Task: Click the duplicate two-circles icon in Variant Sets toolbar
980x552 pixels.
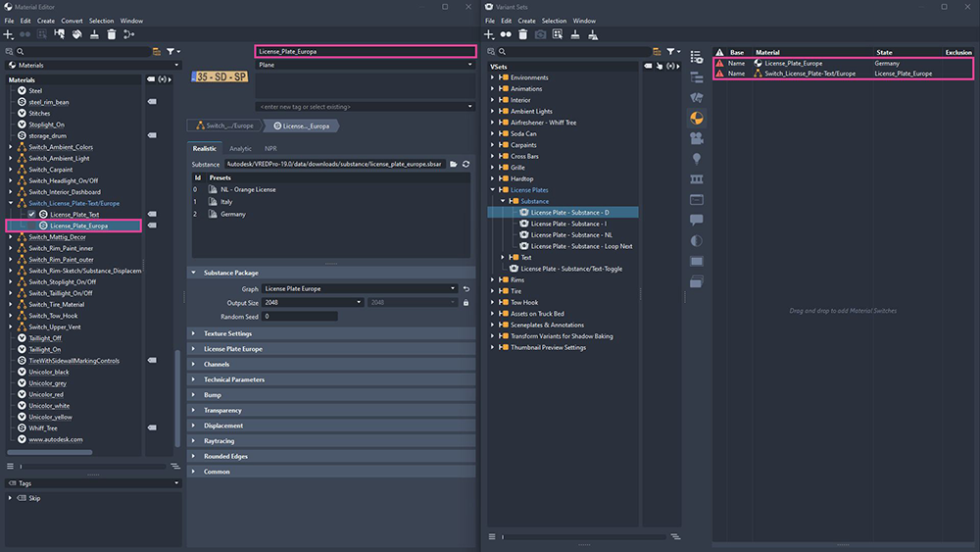Action: pos(506,34)
